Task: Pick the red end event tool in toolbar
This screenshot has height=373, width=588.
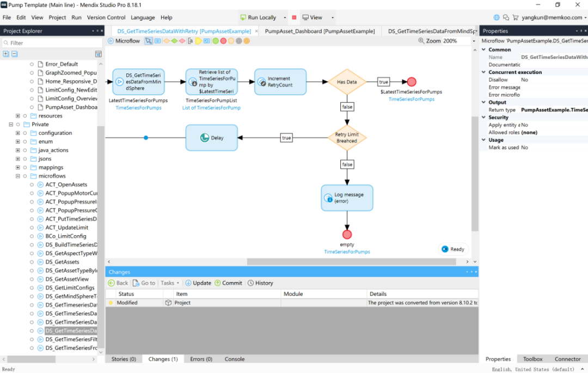Action: (224, 41)
